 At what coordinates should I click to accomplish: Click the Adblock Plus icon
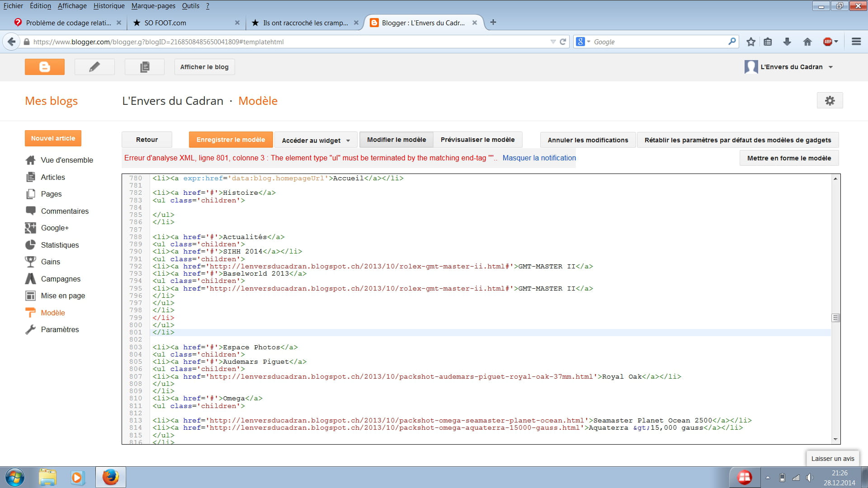828,42
